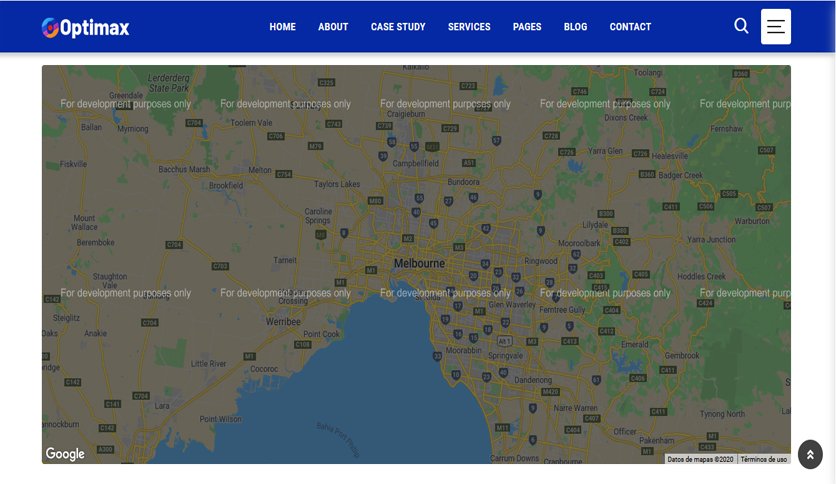Click the Bacchus Marsh map label
This screenshot has width=836, height=484.
[184, 169]
